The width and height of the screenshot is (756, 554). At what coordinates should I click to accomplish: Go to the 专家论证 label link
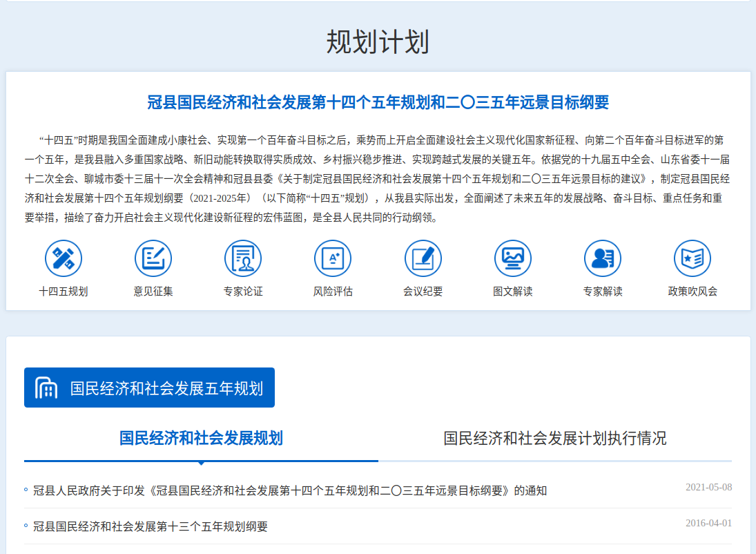click(243, 292)
